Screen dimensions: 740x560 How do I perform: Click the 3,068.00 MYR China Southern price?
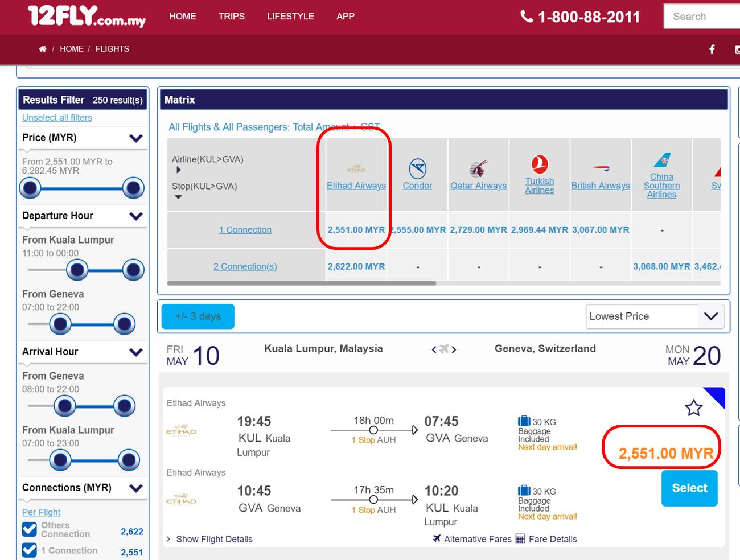pyautogui.click(x=661, y=266)
